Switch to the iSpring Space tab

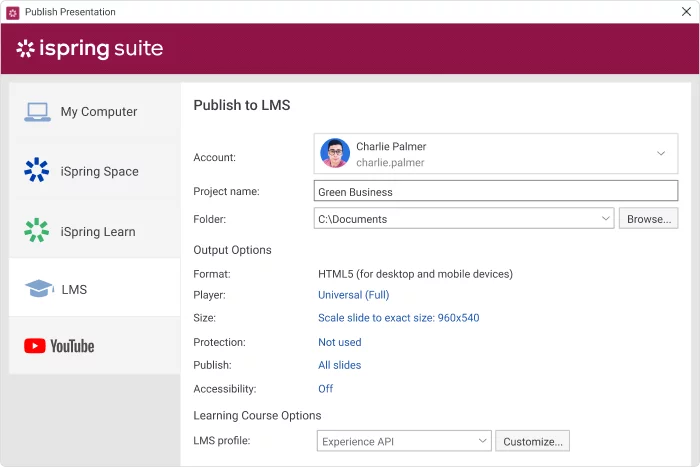click(x=95, y=171)
